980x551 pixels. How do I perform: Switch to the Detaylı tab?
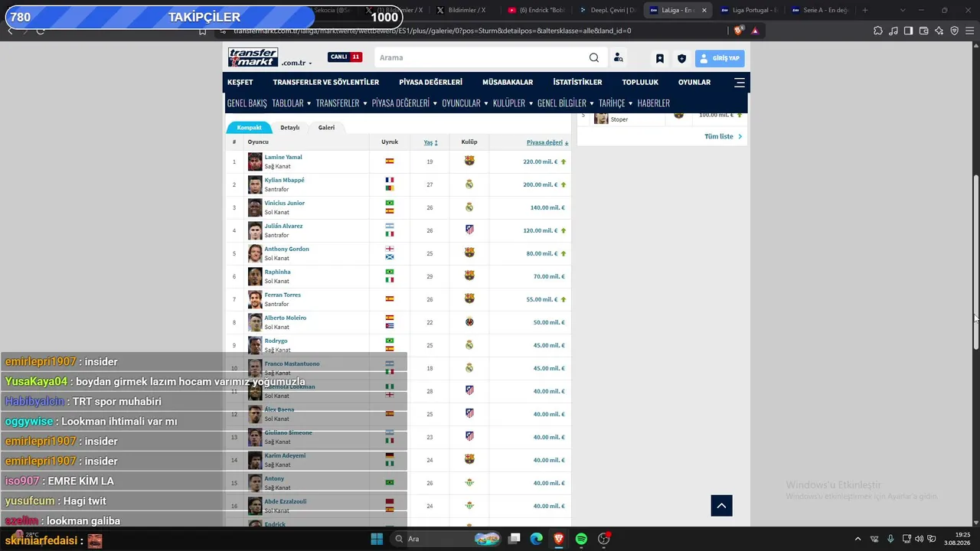(x=290, y=128)
